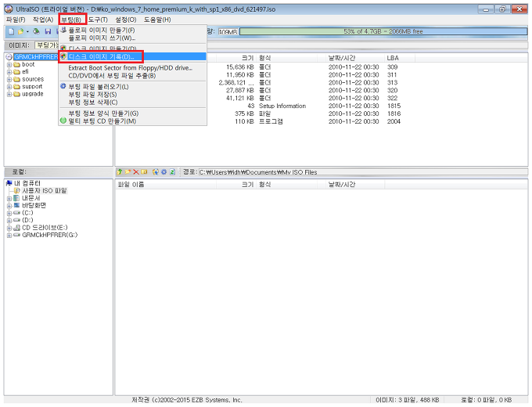Choose 부팅 정보 삭제(C) entry
This screenshot has height=407, width=532.
coord(132,103)
